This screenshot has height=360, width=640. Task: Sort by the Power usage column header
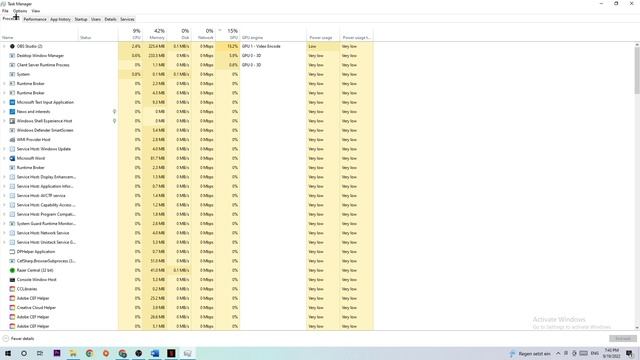(x=323, y=34)
